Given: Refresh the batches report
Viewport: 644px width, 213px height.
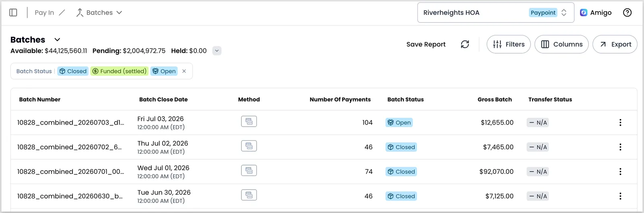Looking at the screenshot, I should click(x=465, y=44).
